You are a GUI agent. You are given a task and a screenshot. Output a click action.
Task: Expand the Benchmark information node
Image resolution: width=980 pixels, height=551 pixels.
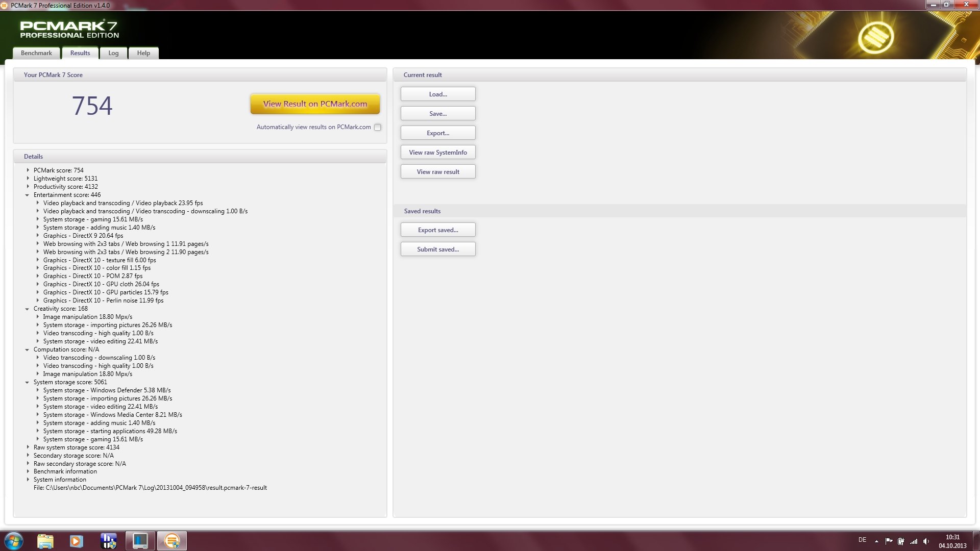click(28, 471)
